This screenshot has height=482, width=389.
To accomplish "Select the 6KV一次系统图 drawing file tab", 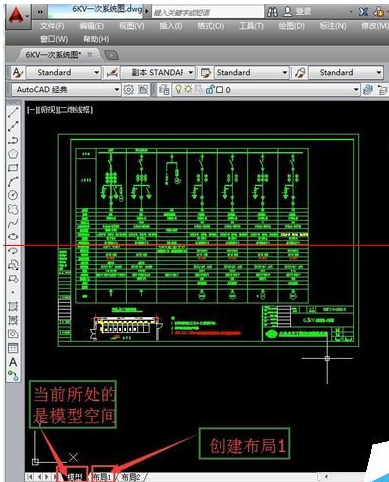I will (53, 55).
